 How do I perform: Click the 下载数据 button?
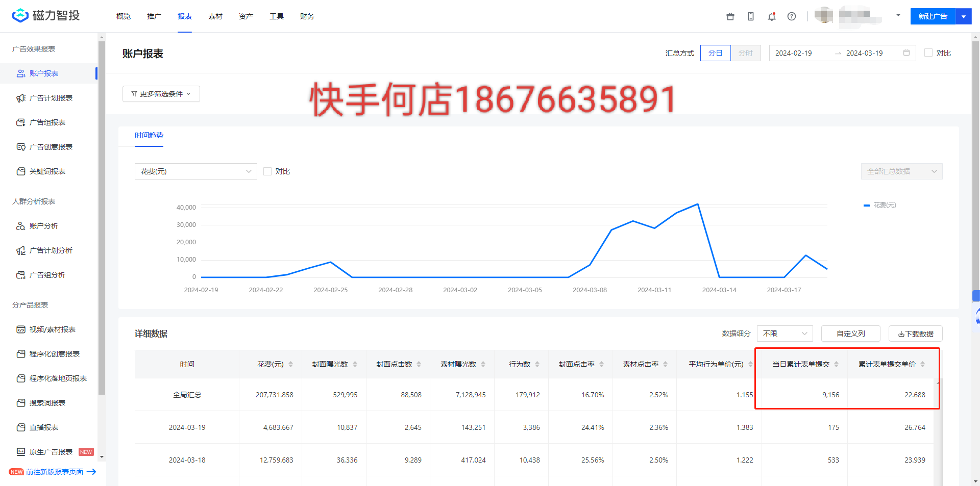(916, 334)
